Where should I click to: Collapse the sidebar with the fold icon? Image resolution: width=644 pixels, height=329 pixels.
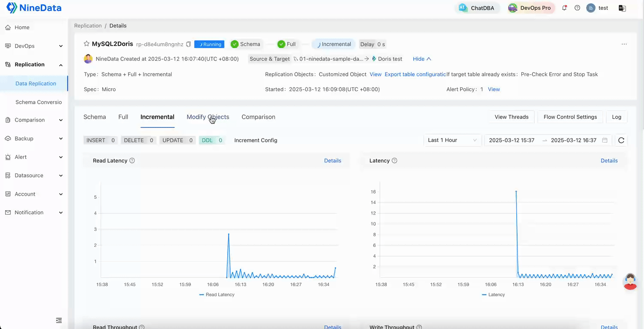tap(59, 320)
